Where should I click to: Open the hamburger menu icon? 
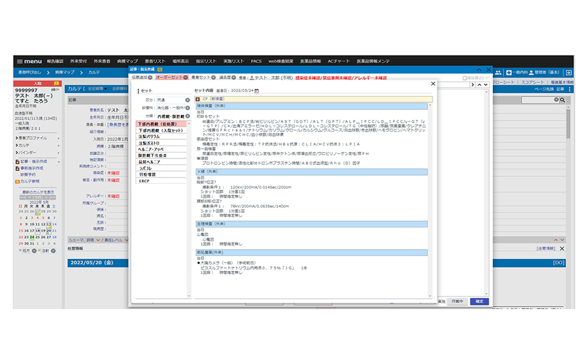coord(20,61)
